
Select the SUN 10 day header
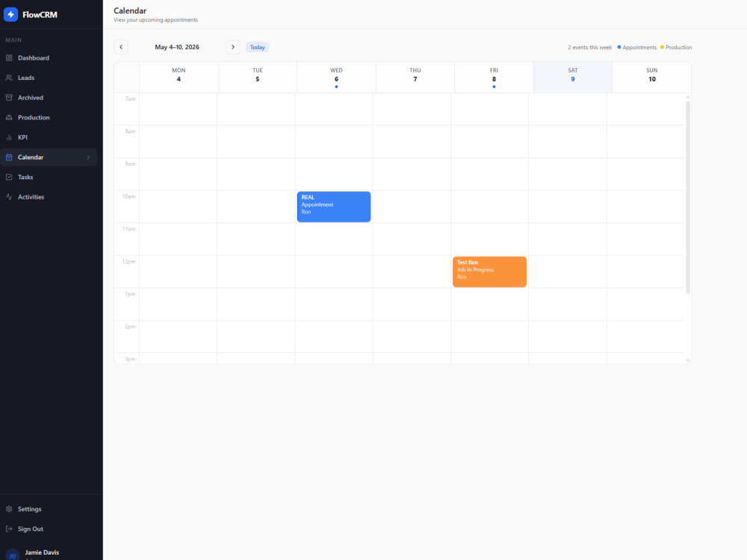(651, 77)
